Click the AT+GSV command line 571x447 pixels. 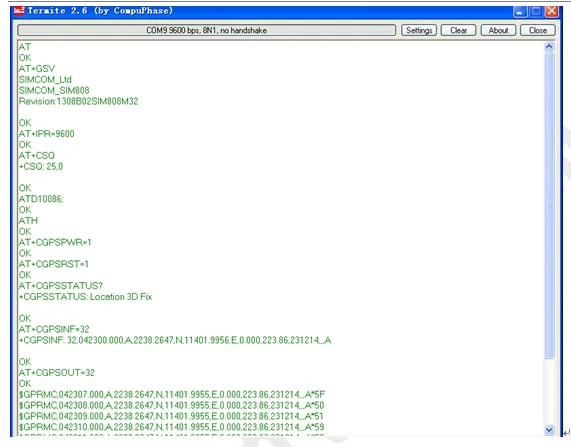pos(37,68)
